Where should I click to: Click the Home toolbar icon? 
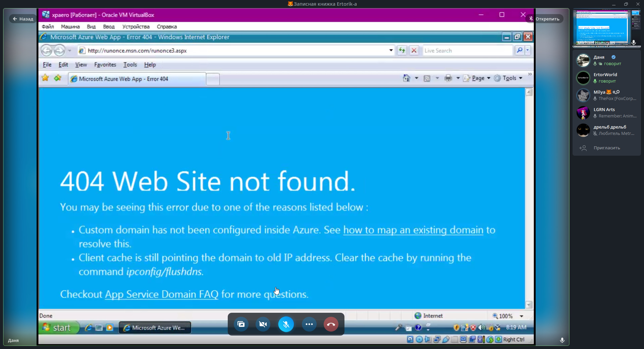(x=407, y=78)
